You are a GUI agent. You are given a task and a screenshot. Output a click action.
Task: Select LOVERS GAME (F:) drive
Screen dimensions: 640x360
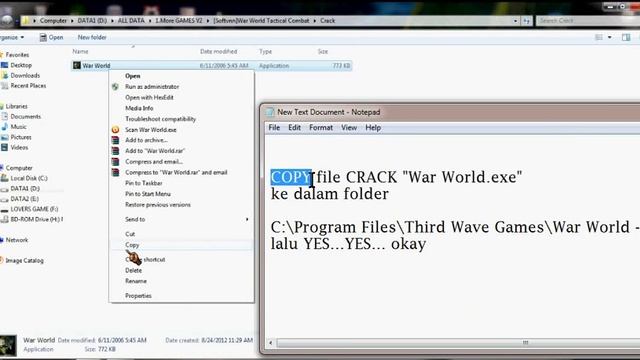pos(34,209)
